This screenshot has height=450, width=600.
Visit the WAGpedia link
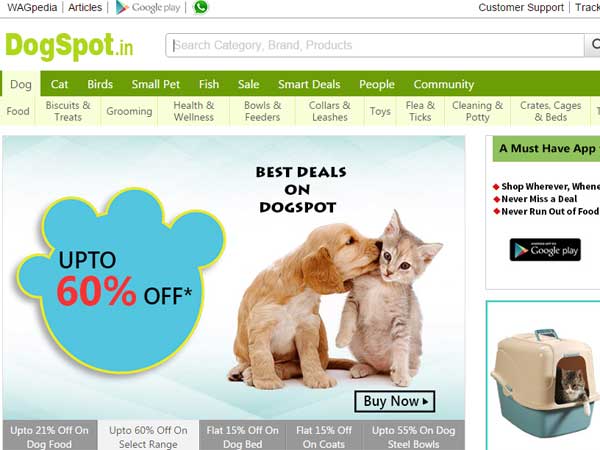(32, 7)
